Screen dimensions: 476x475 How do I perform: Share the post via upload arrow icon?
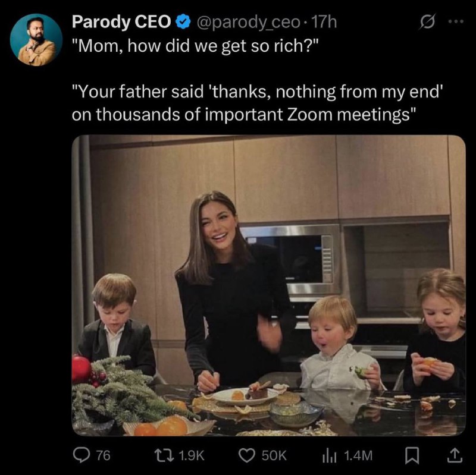pyautogui.click(x=455, y=456)
